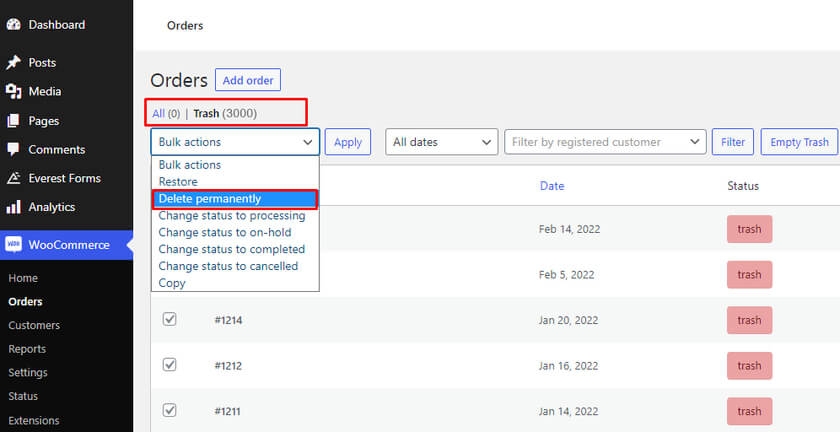
Task: Open the Posts menu
Action: pyautogui.click(x=42, y=63)
